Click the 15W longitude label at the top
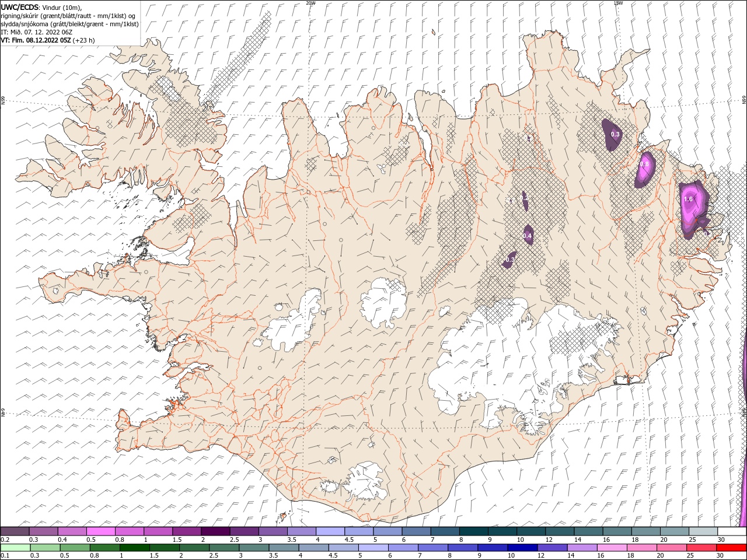This screenshot has width=747, height=560. pos(618,3)
